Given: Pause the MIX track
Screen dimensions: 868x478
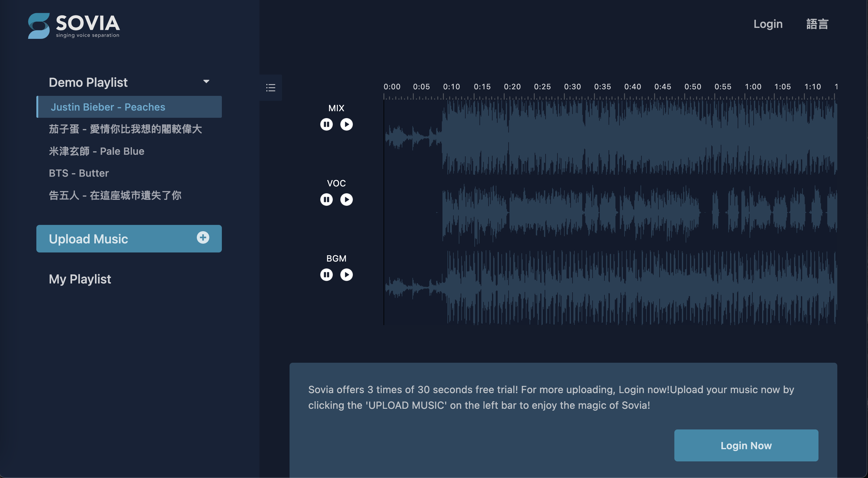Looking at the screenshot, I should point(326,124).
